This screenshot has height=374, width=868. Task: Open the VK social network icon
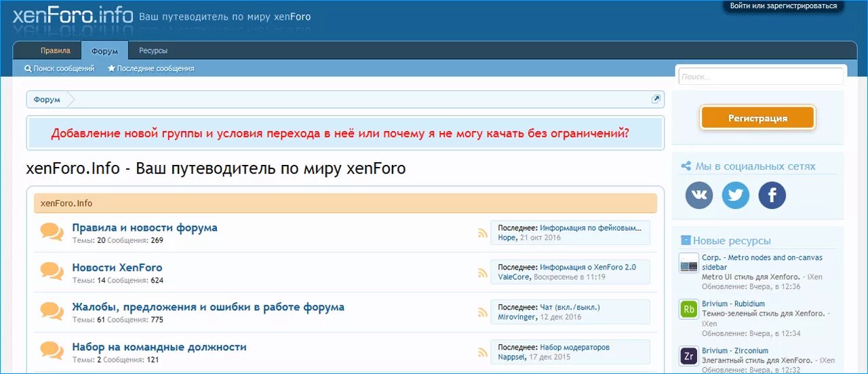tap(699, 195)
